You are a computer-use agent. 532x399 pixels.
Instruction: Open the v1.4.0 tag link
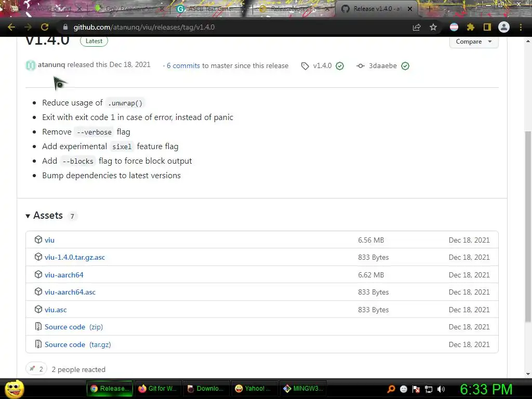pyautogui.click(x=322, y=66)
